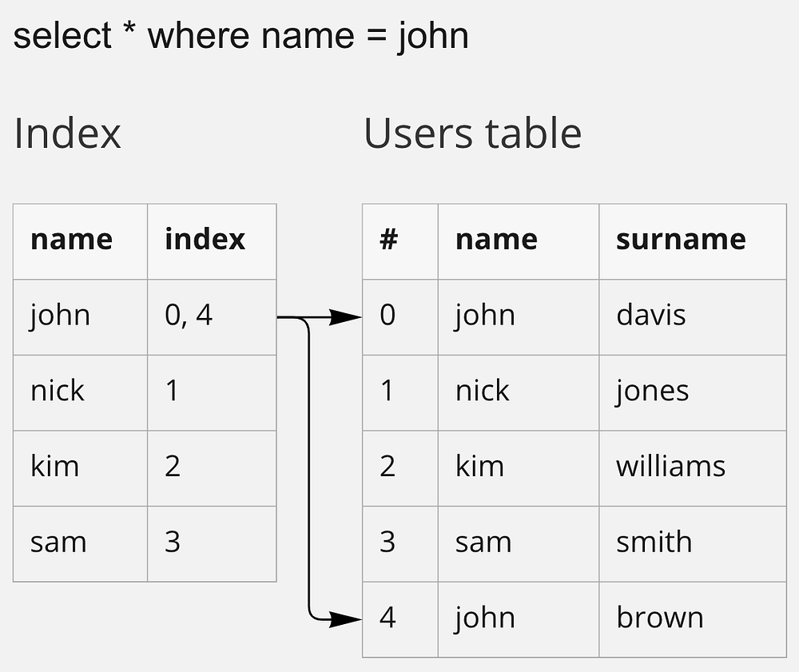Select row number 2 cell in Users table

point(399,467)
